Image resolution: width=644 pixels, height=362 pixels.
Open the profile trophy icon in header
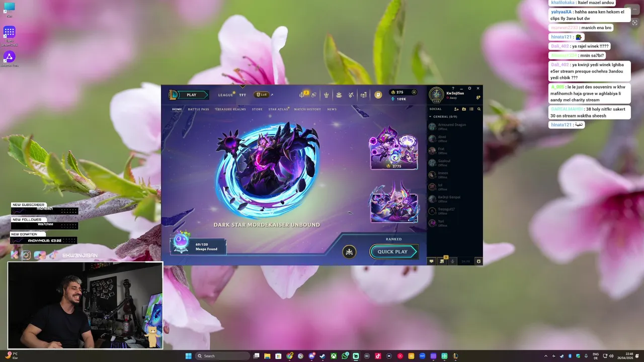click(326, 95)
